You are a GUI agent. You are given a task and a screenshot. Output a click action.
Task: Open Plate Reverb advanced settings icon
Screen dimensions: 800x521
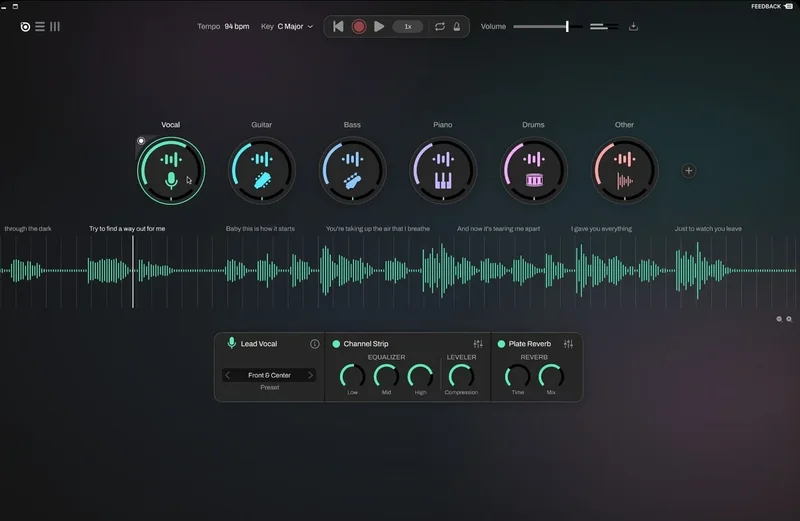coord(568,344)
